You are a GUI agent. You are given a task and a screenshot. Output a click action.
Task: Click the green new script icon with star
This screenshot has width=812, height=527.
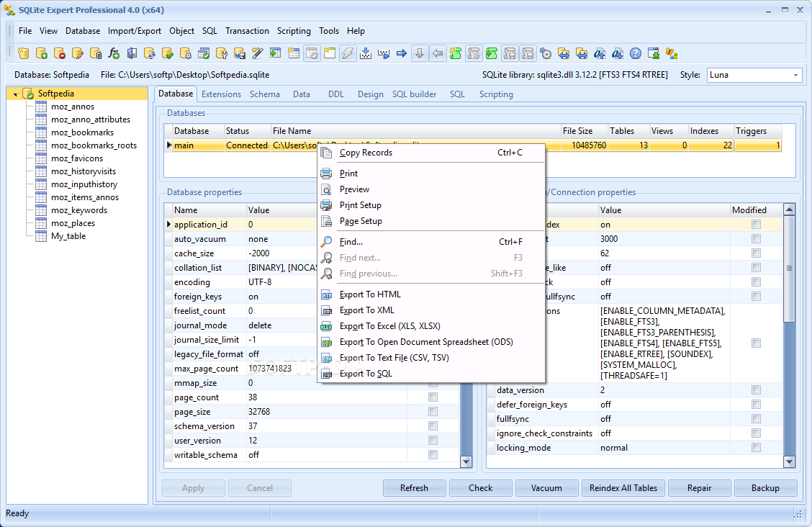(456, 53)
